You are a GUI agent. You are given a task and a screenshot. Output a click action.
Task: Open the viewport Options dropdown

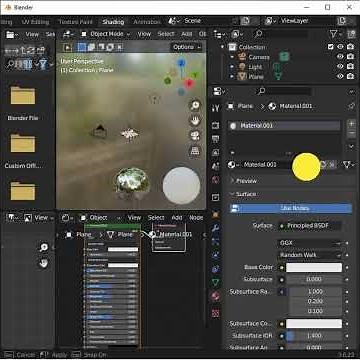pos(187,47)
